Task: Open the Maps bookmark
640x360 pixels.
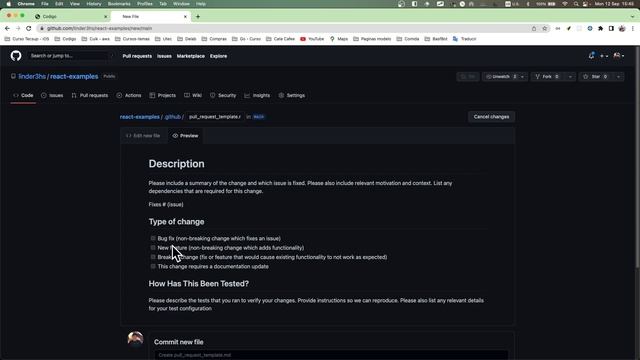Action: [339, 39]
